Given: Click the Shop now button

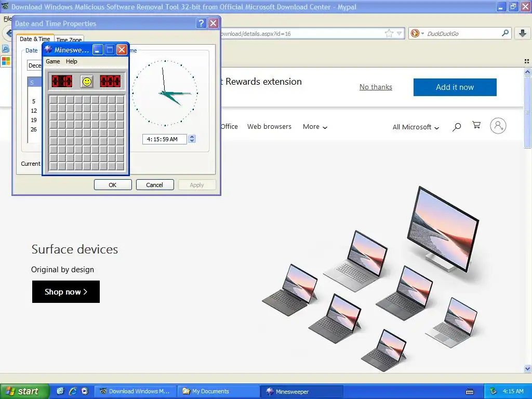Looking at the screenshot, I should tap(66, 291).
